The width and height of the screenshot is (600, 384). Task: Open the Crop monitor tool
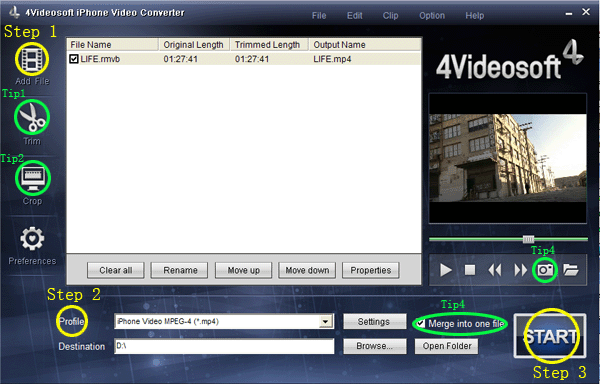[33, 178]
